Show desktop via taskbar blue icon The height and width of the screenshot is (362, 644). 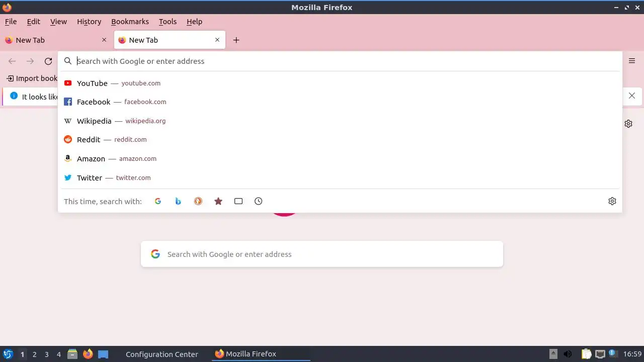pos(103,354)
